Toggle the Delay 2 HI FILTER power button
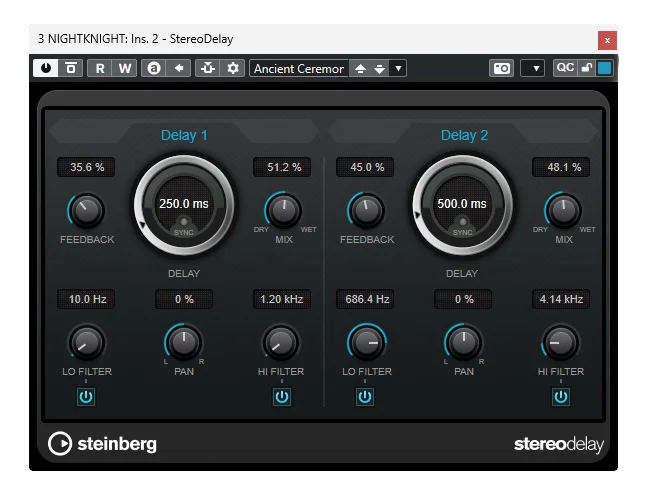This screenshot has height=504, width=661. (561, 397)
